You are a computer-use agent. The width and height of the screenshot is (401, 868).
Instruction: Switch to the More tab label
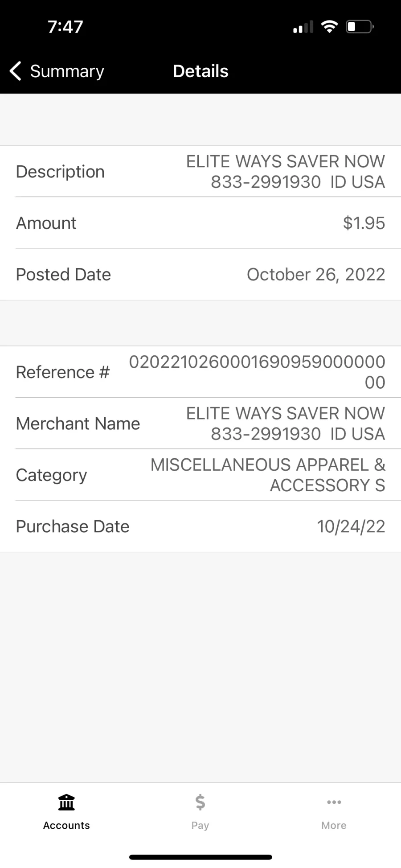point(334,825)
